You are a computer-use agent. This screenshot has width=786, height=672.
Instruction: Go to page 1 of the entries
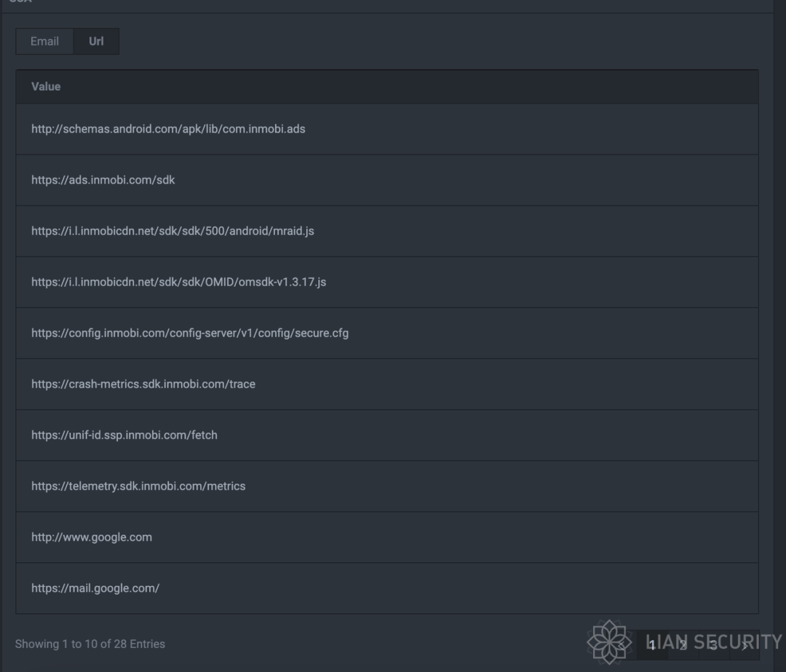pos(652,645)
